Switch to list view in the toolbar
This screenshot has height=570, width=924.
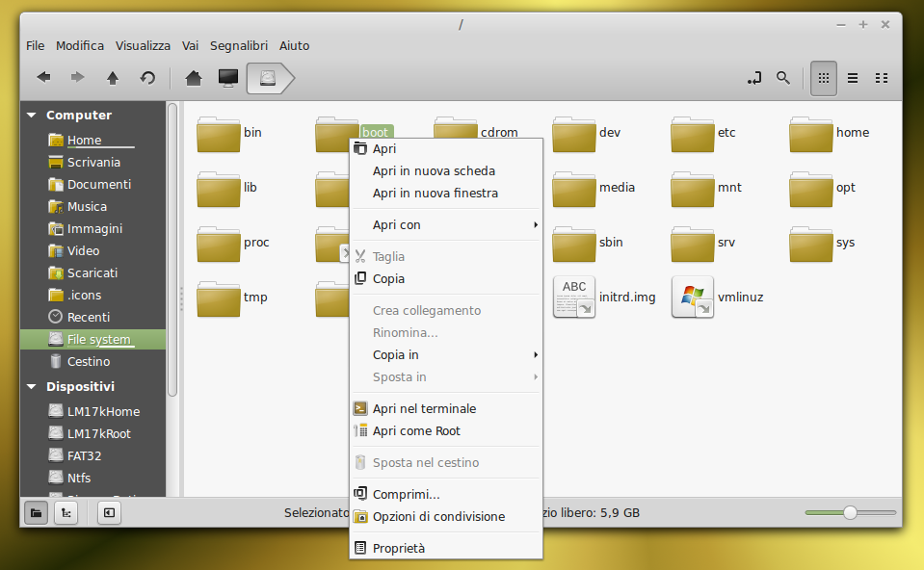coord(852,78)
